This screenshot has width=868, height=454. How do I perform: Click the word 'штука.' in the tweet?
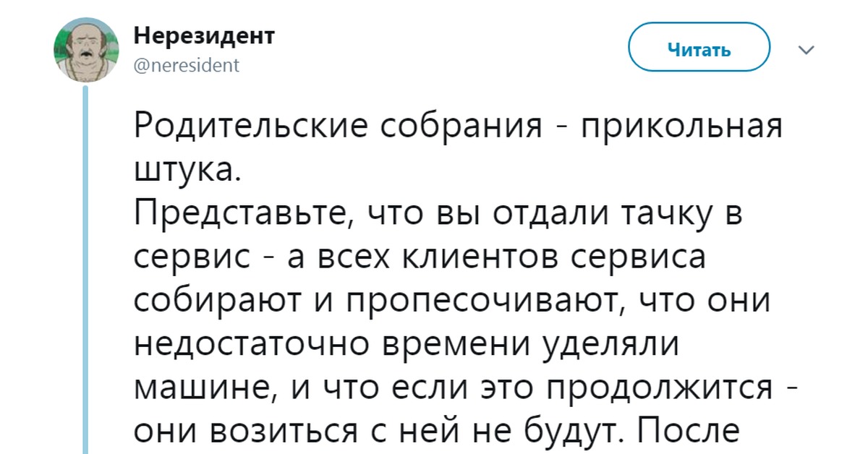tap(186, 171)
